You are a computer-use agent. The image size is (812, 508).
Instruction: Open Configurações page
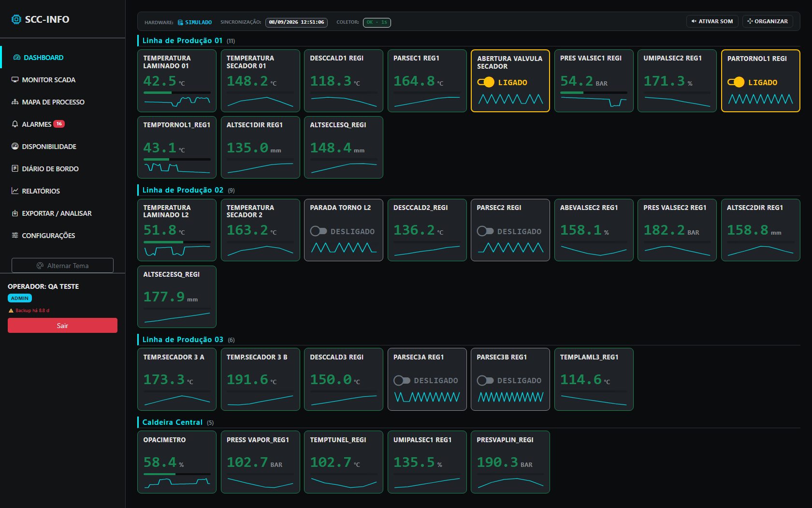click(63, 236)
